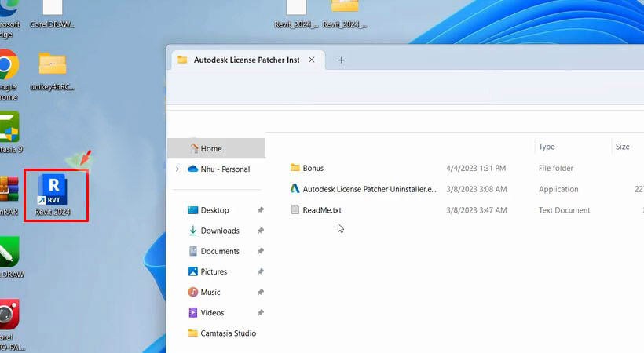This screenshot has width=644, height=353.
Task: Click date 4/4/2023 1:31 PM cell
Action: point(476,168)
